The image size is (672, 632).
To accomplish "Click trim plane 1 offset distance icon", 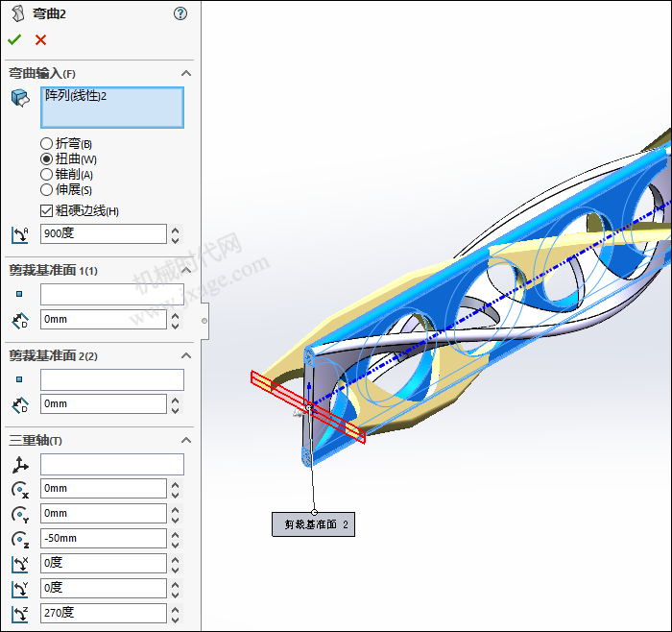I will [x=20, y=320].
